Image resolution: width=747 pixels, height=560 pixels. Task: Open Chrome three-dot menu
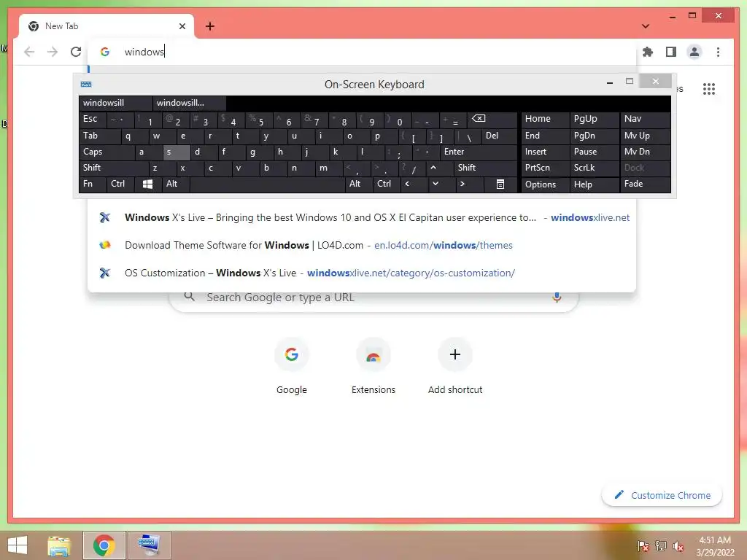tap(718, 52)
